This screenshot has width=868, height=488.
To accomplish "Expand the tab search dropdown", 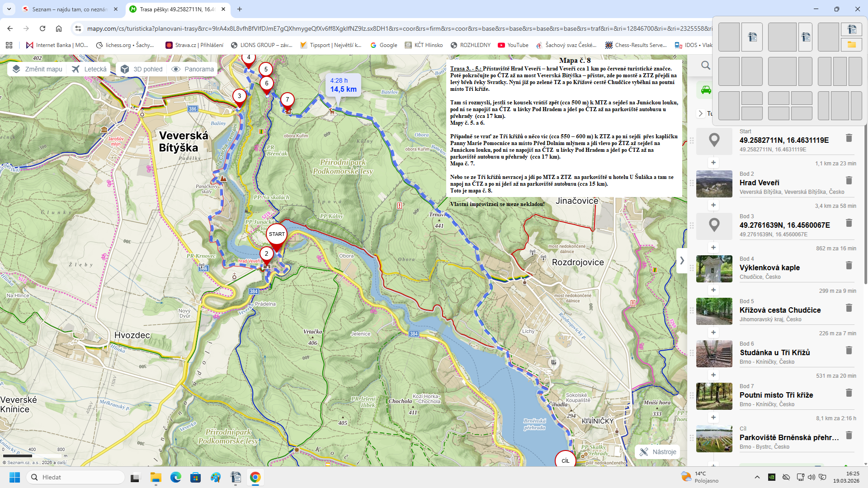I will pyautogui.click(x=9, y=9).
